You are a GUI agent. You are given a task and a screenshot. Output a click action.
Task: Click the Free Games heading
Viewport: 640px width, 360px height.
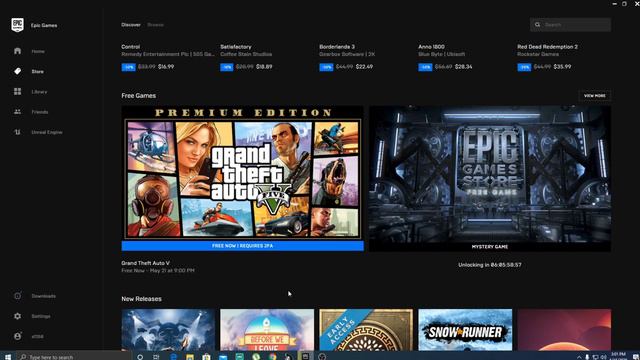click(x=138, y=96)
